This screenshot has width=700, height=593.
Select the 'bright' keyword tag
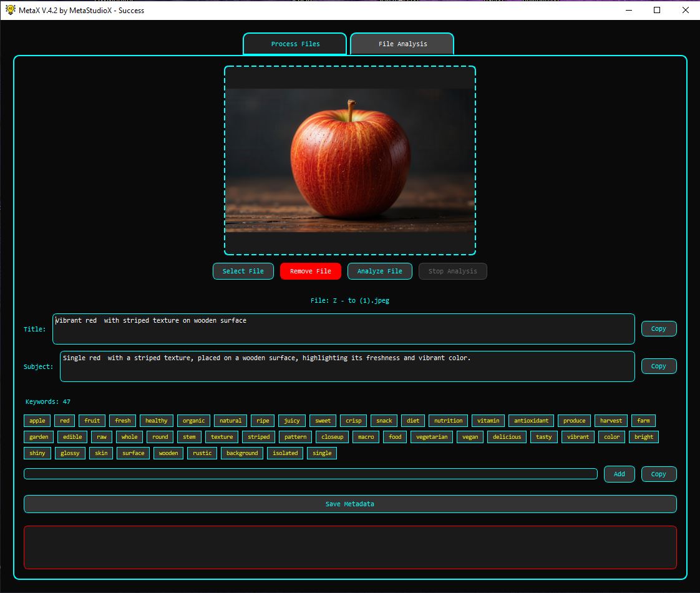(644, 437)
